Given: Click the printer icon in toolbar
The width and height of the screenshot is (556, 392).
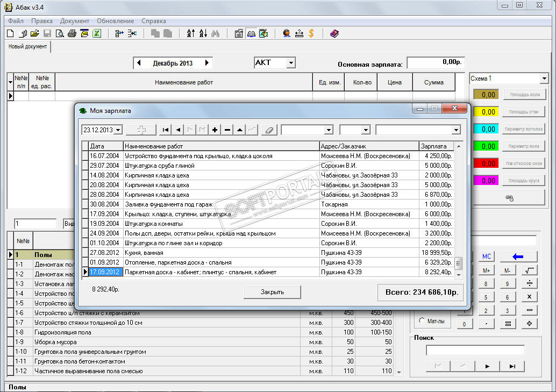Looking at the screenshot, I should pos(72,33).
